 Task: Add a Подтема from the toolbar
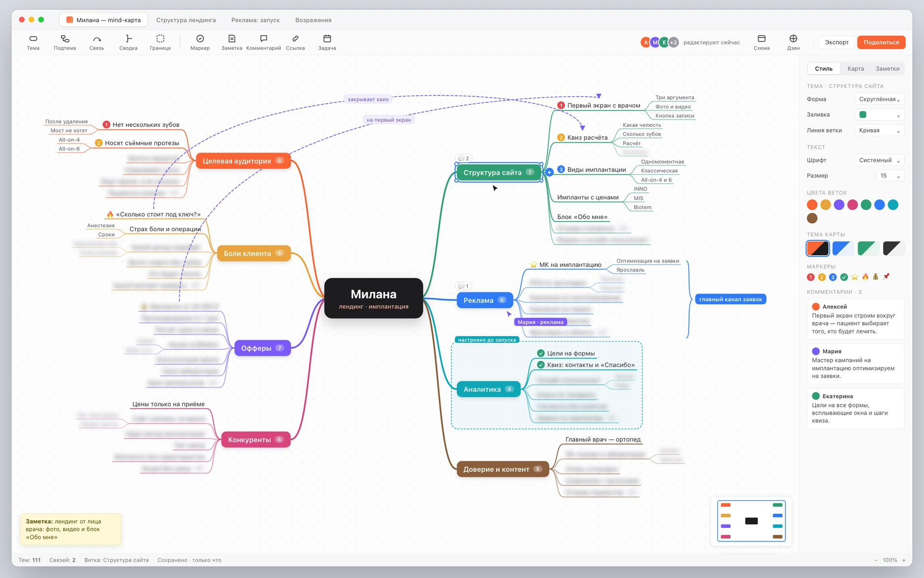point(65,42)
